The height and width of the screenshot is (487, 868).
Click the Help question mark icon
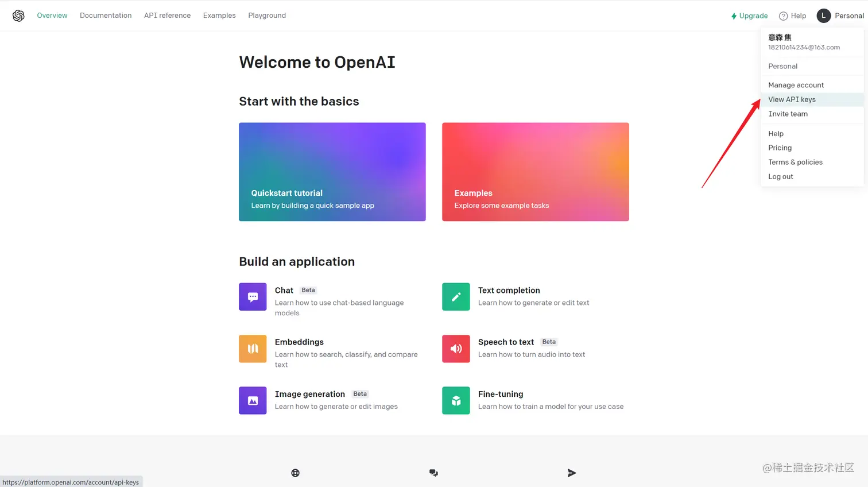click(783, 16)
